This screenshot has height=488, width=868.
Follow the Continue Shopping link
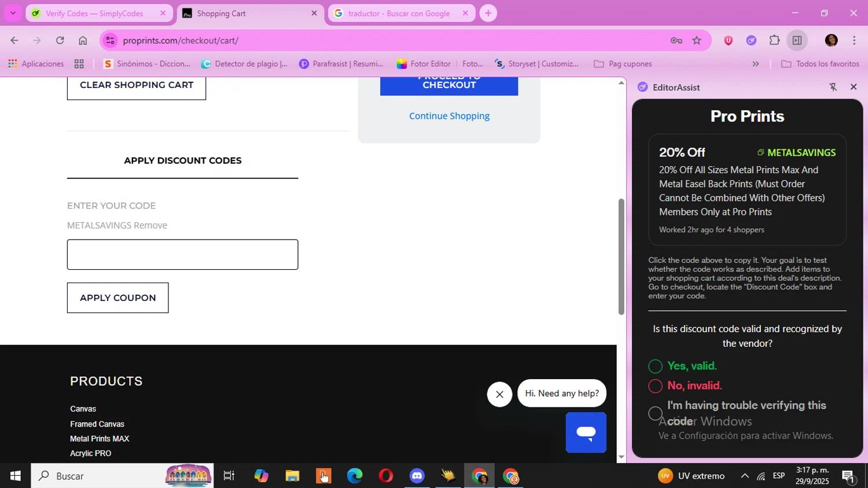(449, 116)
